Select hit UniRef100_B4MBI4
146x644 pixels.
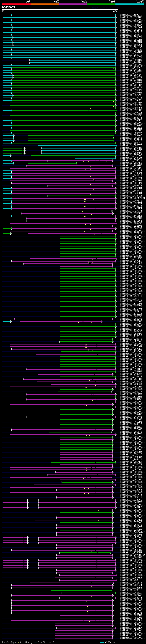(131, 170)
